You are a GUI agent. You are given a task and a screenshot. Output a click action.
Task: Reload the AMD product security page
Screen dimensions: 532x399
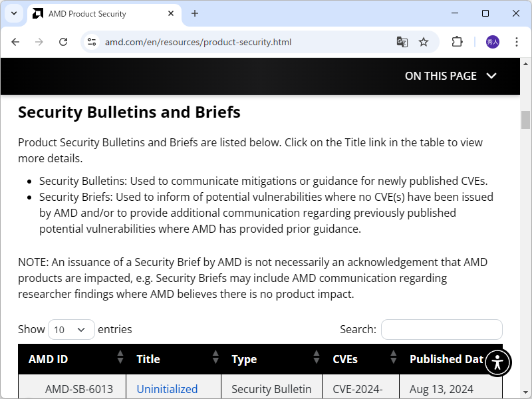pos(63,42)
